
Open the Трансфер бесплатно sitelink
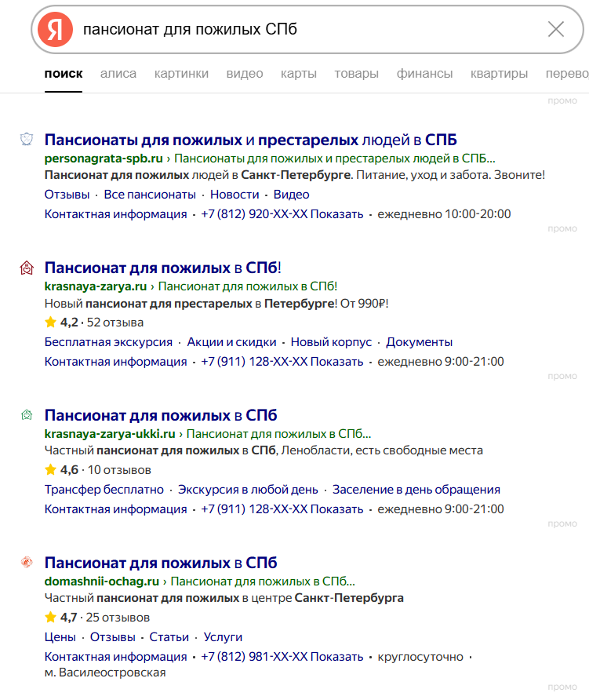104,490
